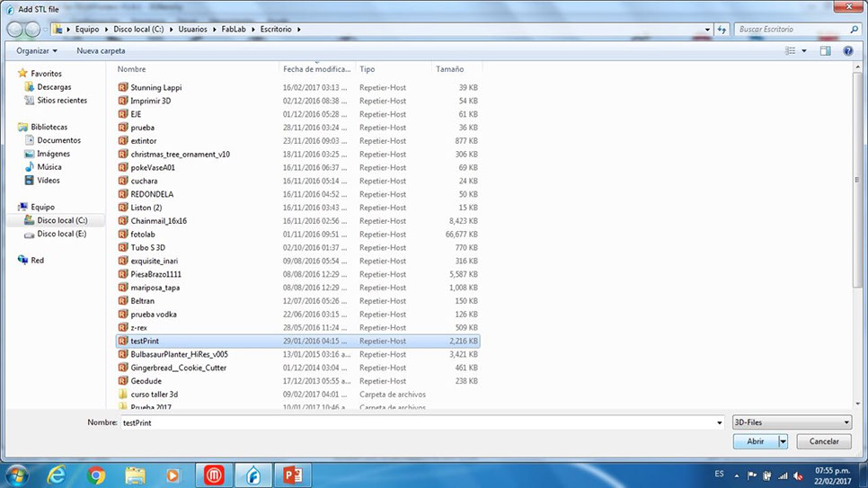Click Usuarios in the address path
This screenshot has height=488, width=868.
pyautogui.click(x=192, y=30)
